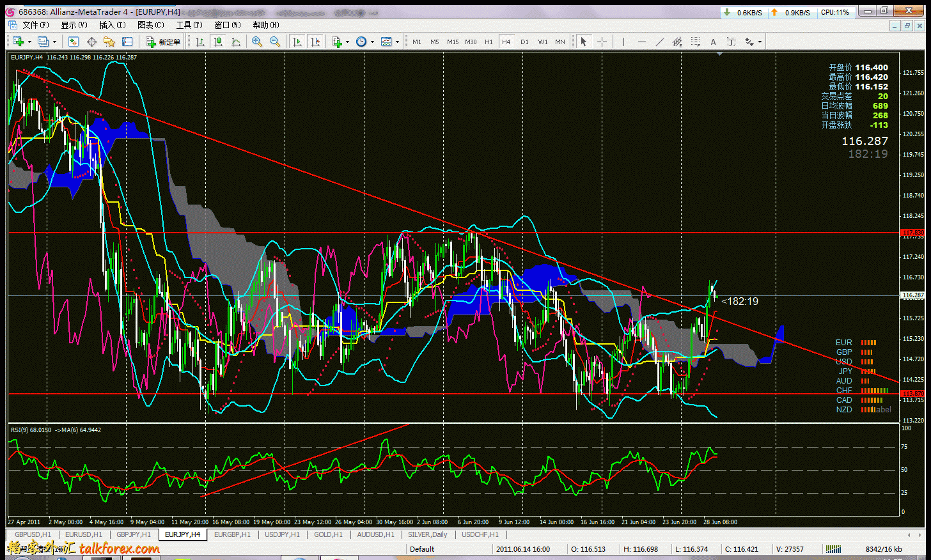Select the Fibonacci retracement tool
Image resolution: width=931 pixels, height=560 pixels.
[x=695, y=42]
